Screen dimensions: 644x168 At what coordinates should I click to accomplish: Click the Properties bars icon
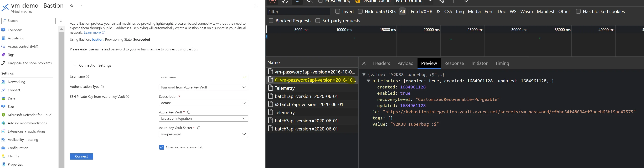pyautogui.click(x=3, y=164)
